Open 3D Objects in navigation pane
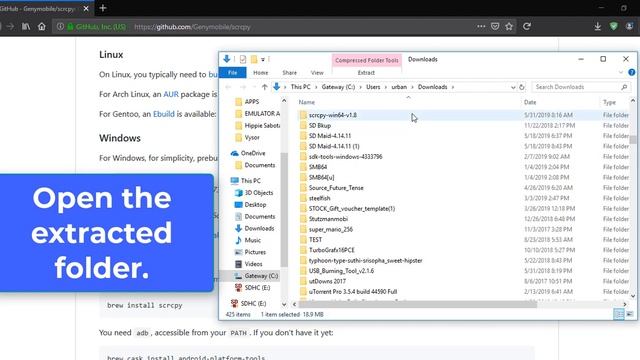 (258, 192)
